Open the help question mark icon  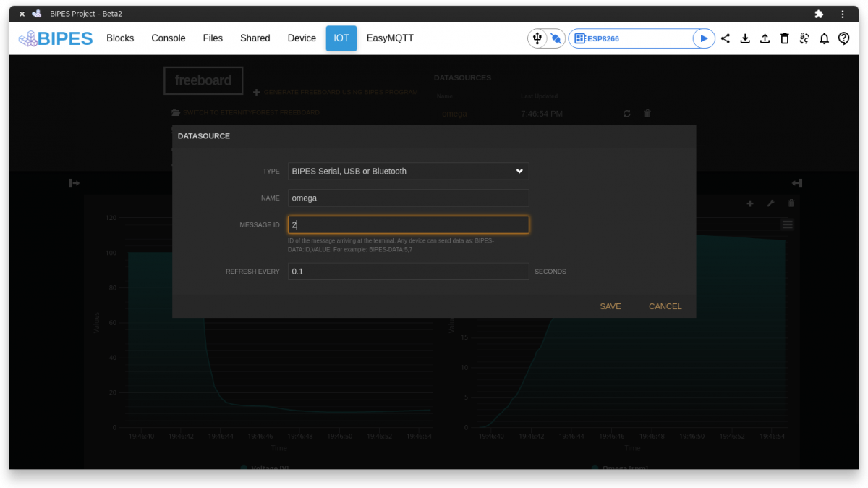coord(843,38)
